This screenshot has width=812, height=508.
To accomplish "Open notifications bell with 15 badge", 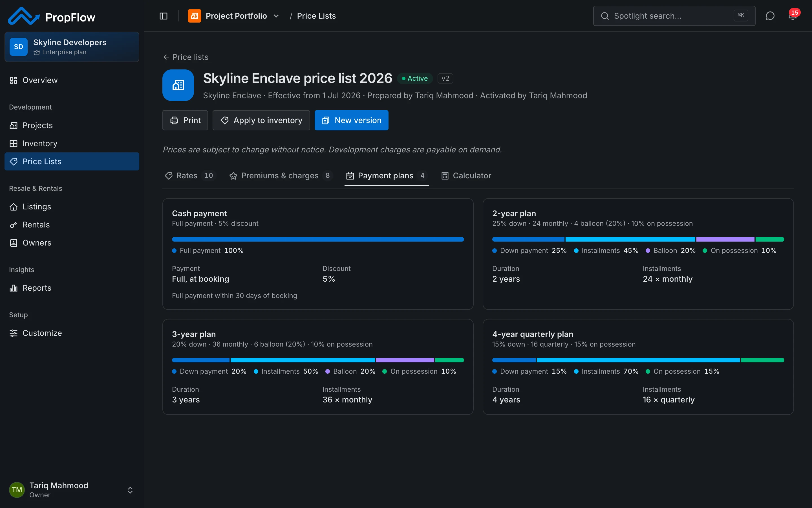I will [x=793, y=16].
